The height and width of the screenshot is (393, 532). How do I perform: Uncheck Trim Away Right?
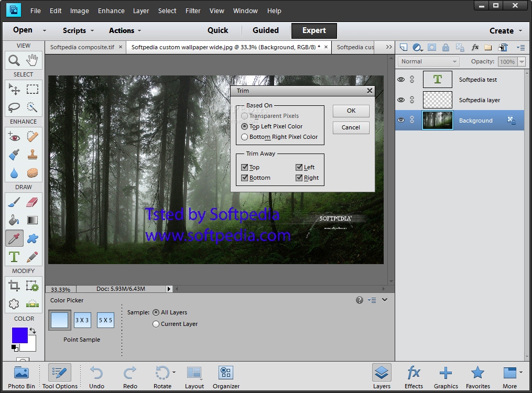click(299, 178)
